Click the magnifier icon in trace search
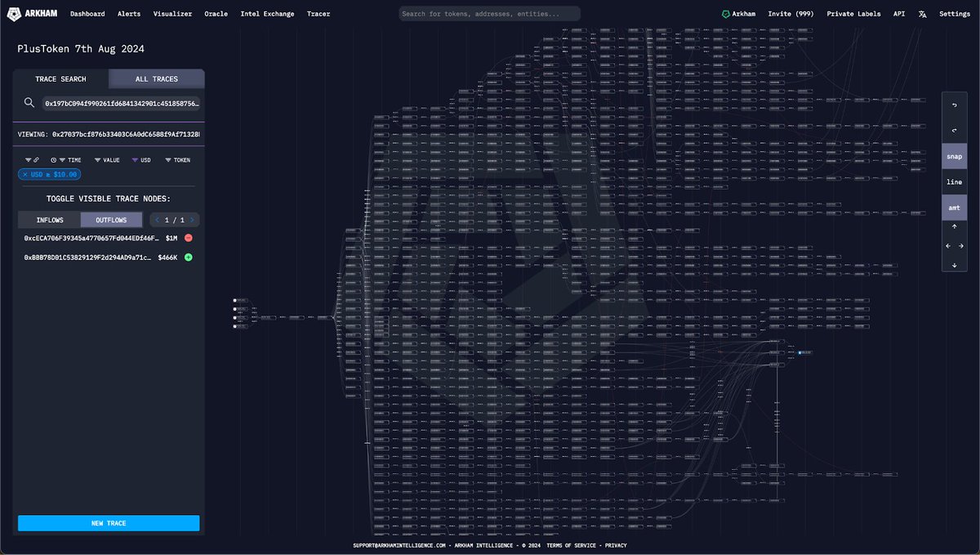980x555 pixels. (29, 103)
